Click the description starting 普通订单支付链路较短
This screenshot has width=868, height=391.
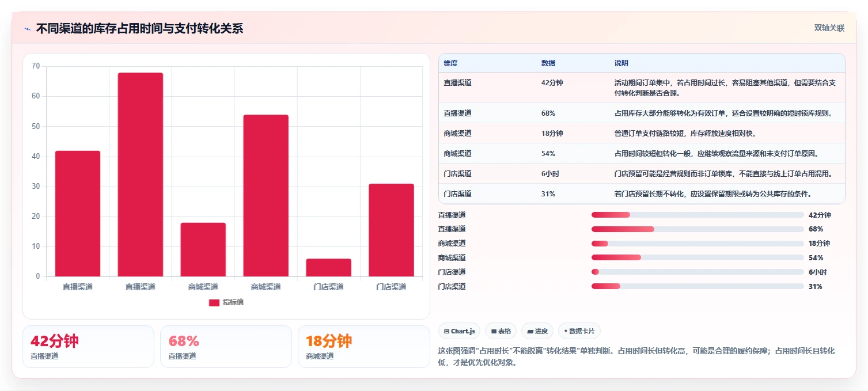(685, 133)
